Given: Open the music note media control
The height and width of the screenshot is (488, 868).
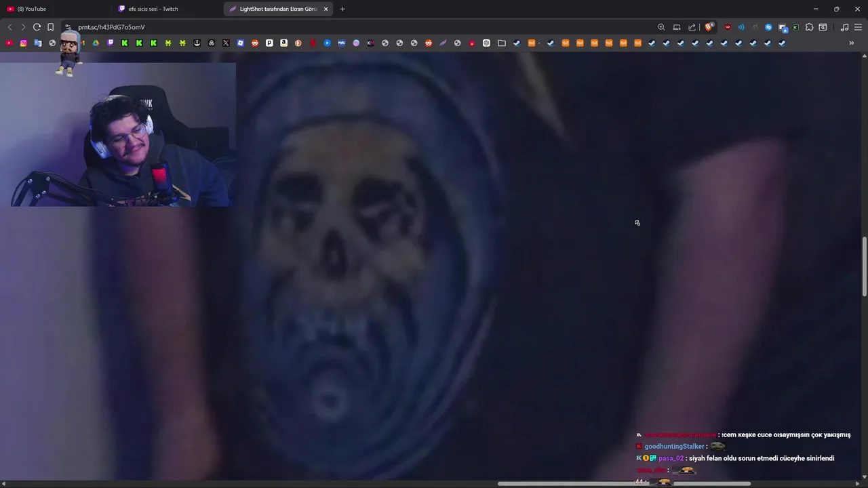Looking at the screenshot, I should coord(844,27).
